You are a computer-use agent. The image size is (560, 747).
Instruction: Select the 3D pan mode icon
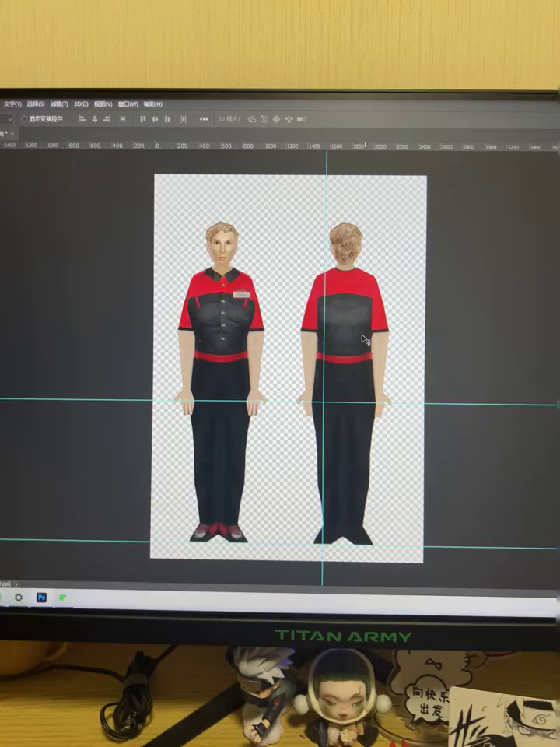click(276, 119)
